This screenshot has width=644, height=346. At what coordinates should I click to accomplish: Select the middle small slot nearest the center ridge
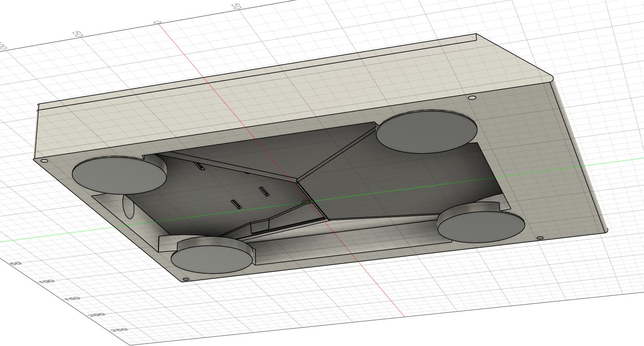(x=264, y=191)
